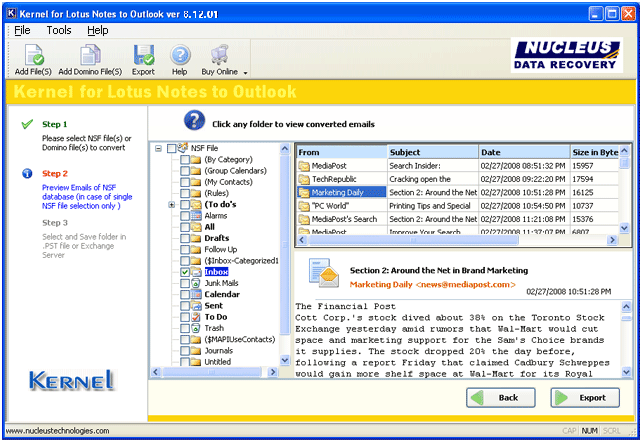Click the Sent folder icon in tree
The width and height of the screenshot is (642, 445).
click(x=196, y=305)
